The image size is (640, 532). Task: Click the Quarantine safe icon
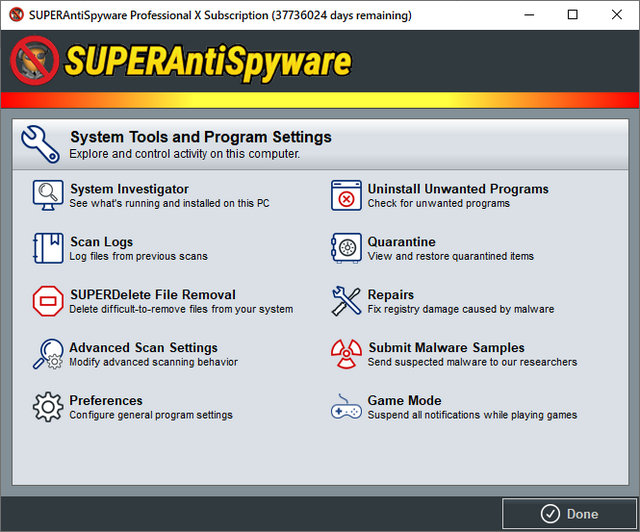click(346, 248)
